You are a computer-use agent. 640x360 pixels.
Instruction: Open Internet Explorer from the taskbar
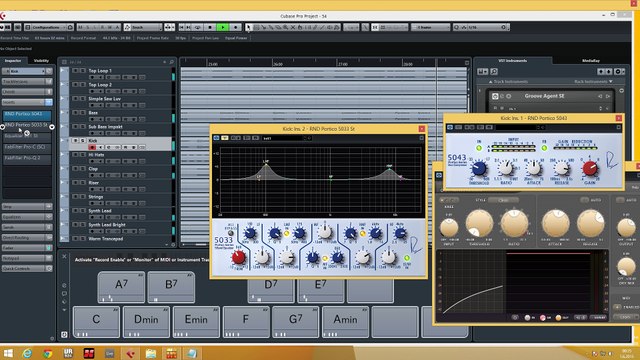click(x=27, y=353)
